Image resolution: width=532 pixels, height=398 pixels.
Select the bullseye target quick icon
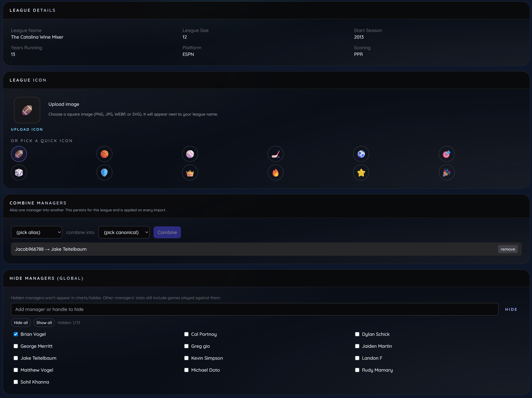point(447,154)
